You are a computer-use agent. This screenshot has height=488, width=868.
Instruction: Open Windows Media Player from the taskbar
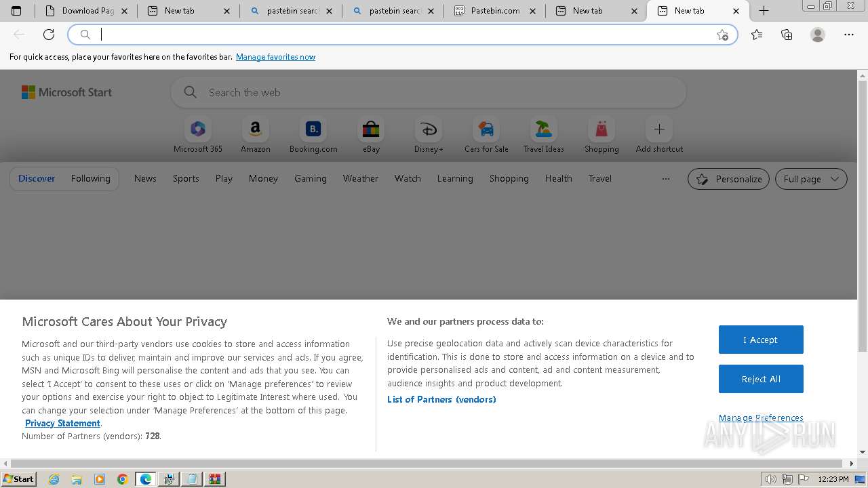point(100,479)
